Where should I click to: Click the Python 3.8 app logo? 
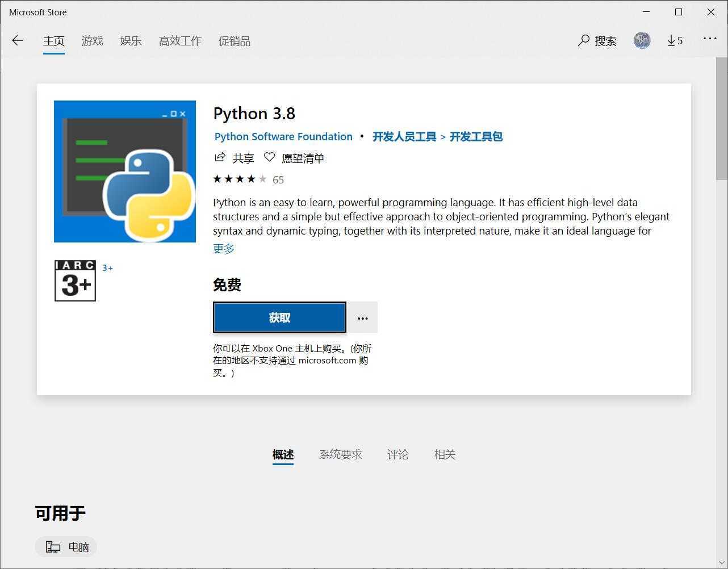point(125,171)
